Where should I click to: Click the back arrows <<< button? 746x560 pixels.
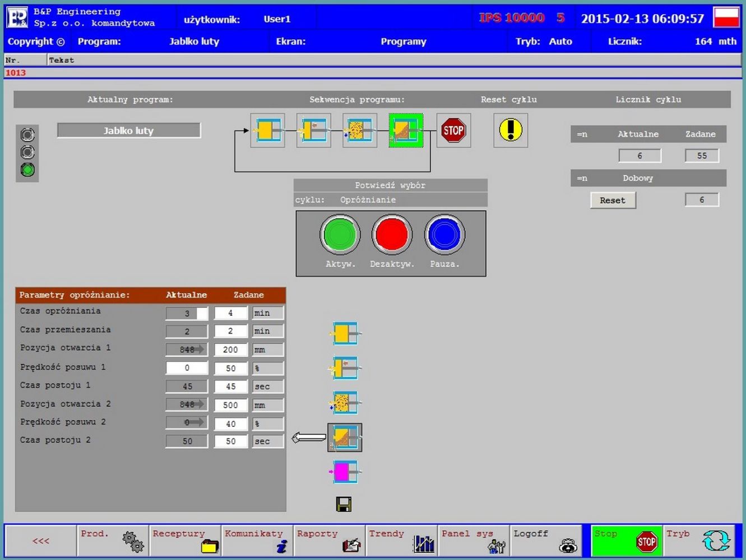40,541
